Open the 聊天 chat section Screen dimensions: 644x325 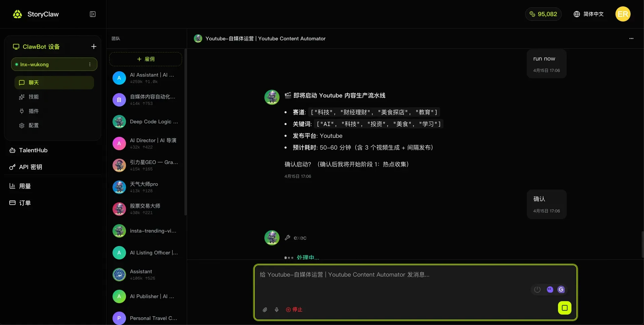point(54,83)
